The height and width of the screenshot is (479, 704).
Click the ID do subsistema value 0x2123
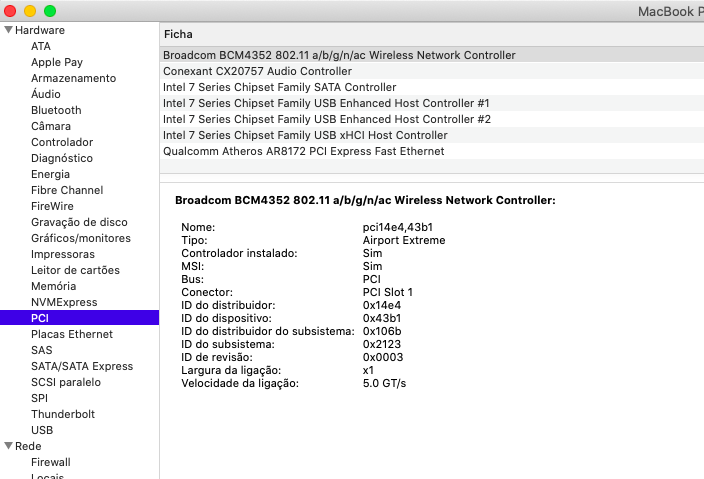click(x=382, y=344)
